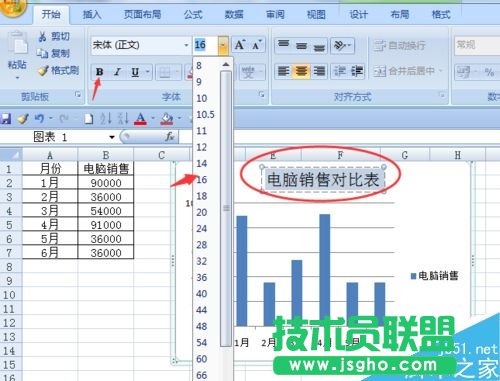Toggle Wrap Text (自动换行)
This screenshot has height=381, width=500.
pyautogui.click(x=400, y=45)
